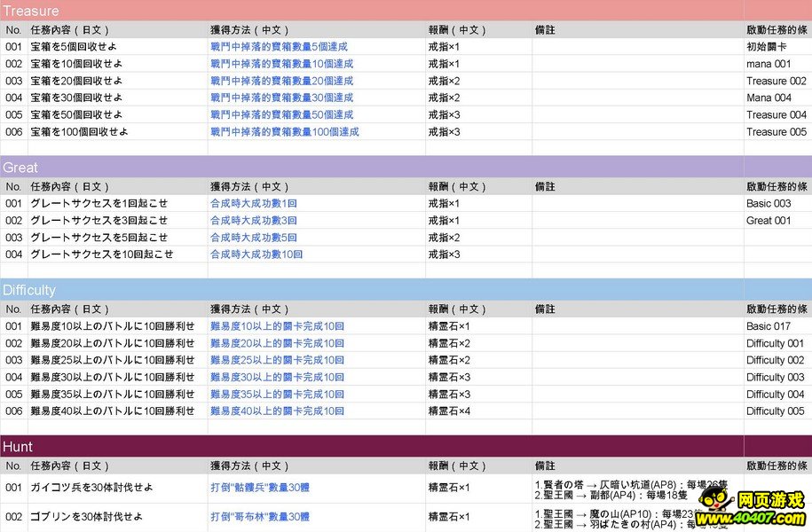
Task: Click Basic 017 condition cell
Action: [777, 326]
